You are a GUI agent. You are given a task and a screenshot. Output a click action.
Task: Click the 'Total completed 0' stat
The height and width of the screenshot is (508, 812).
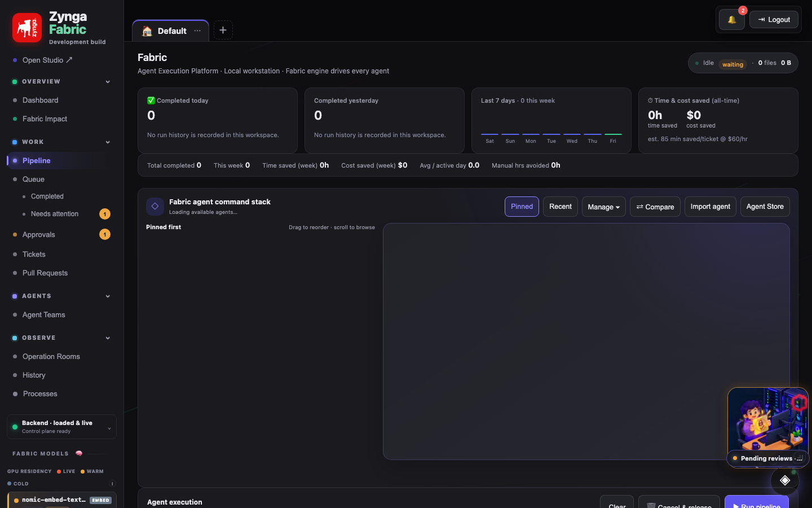point(174,165)
